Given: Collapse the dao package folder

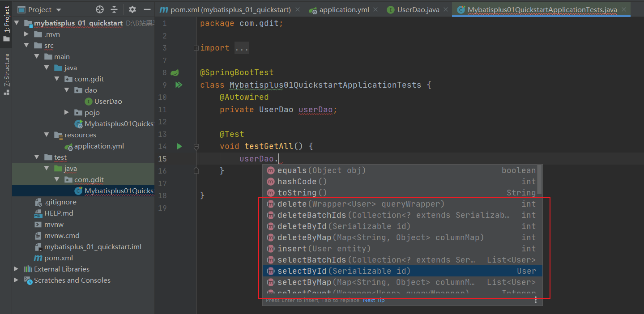Looking at the screenshot, I should pos(67,90).
